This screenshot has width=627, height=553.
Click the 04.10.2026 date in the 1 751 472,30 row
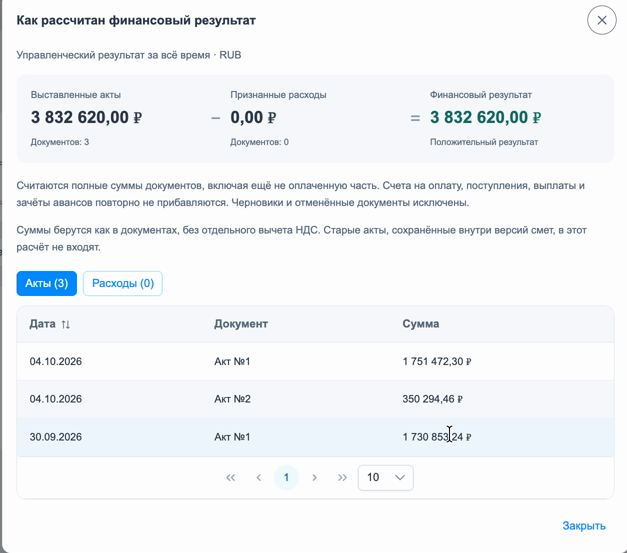(56, 361)
